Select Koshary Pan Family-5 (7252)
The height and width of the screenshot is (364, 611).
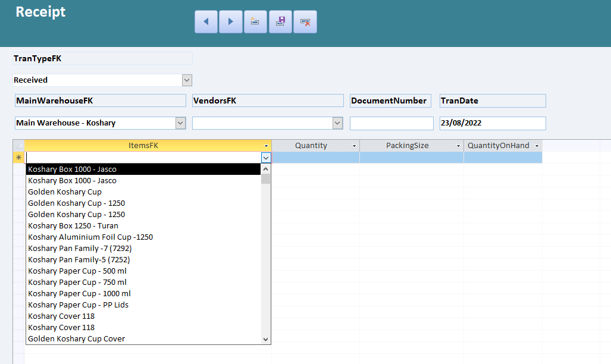tap(143, 259)
